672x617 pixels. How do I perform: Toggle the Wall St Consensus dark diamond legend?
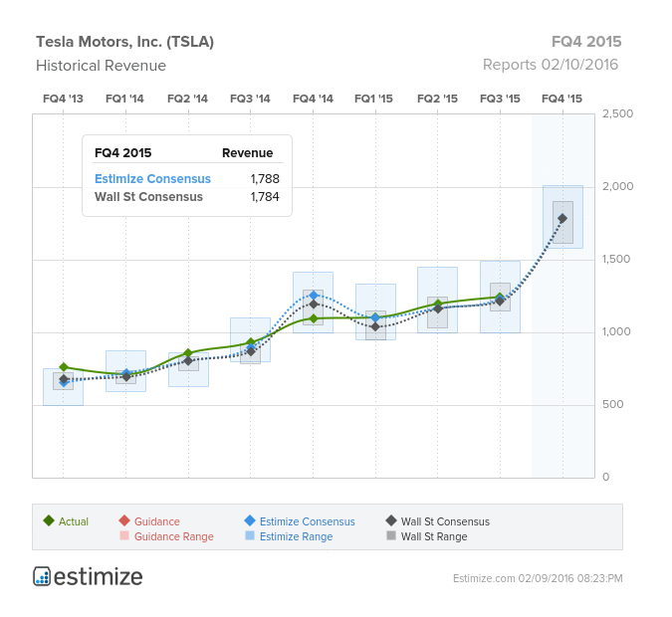(391, 520)
